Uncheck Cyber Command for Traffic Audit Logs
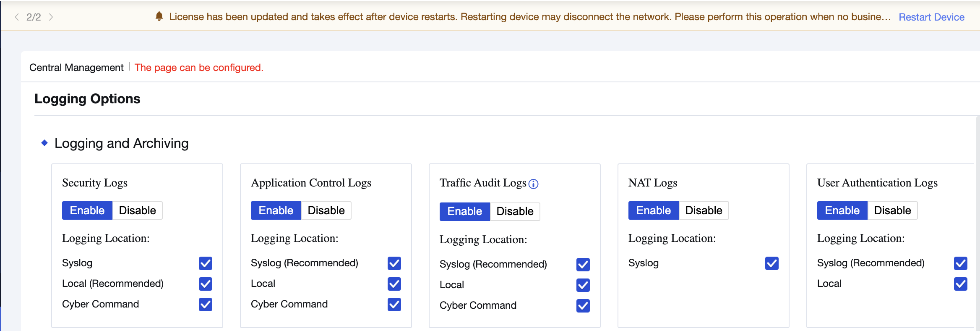 pyautogui.click(x=583, y=306)
